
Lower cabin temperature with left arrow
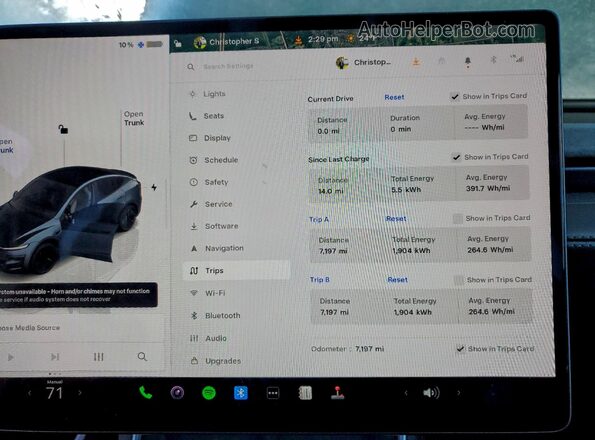[x=30, y=393]
